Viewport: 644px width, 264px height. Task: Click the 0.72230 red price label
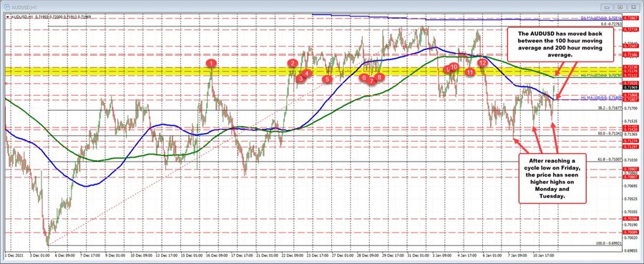(632, 67)
